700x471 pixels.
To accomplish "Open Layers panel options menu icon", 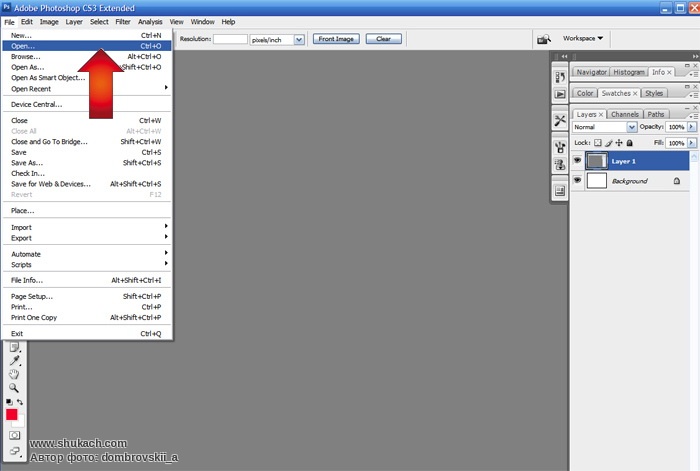I will tap(693, 116).
